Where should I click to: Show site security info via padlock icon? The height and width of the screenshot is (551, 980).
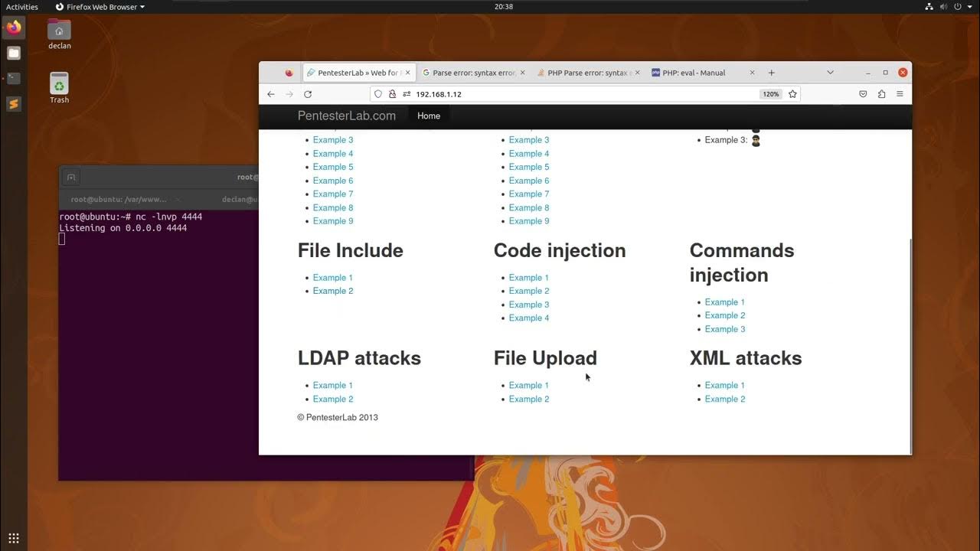point(393,94)
